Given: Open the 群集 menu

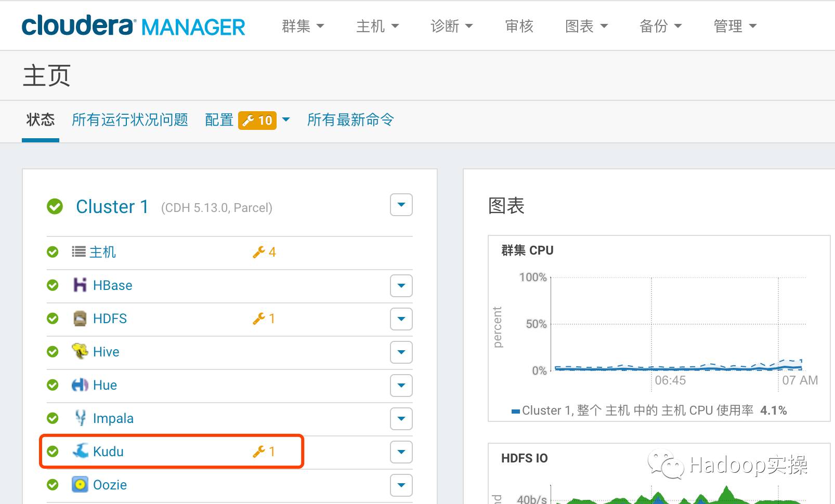Looking at the screenshot, I should pos(303,26).
